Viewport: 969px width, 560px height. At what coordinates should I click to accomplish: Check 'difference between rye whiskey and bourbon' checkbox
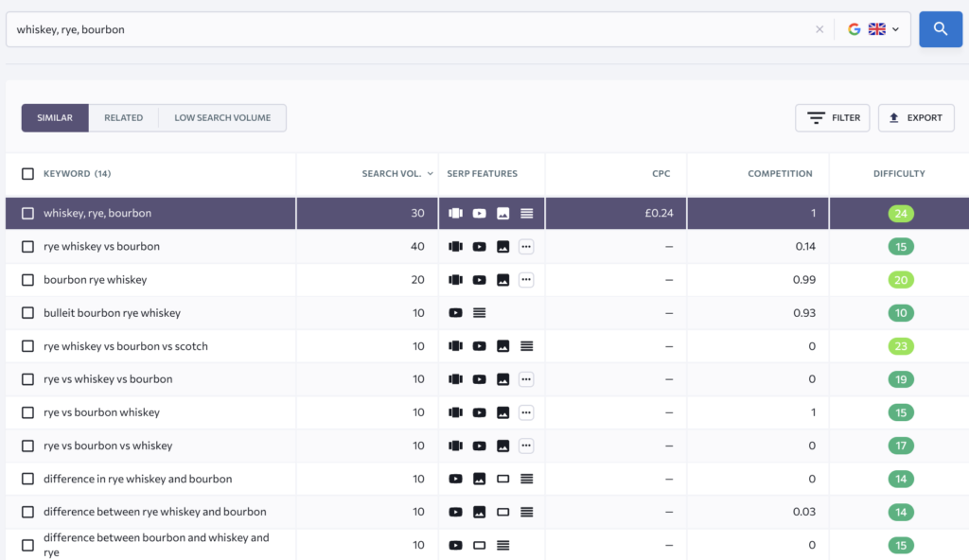[x=27, y=512]
